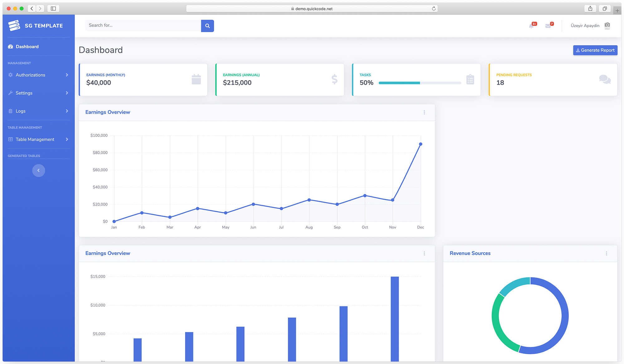Screen dimensions: 624x364
Task: Open the Dashboard menu item
Action: point(27,47)
